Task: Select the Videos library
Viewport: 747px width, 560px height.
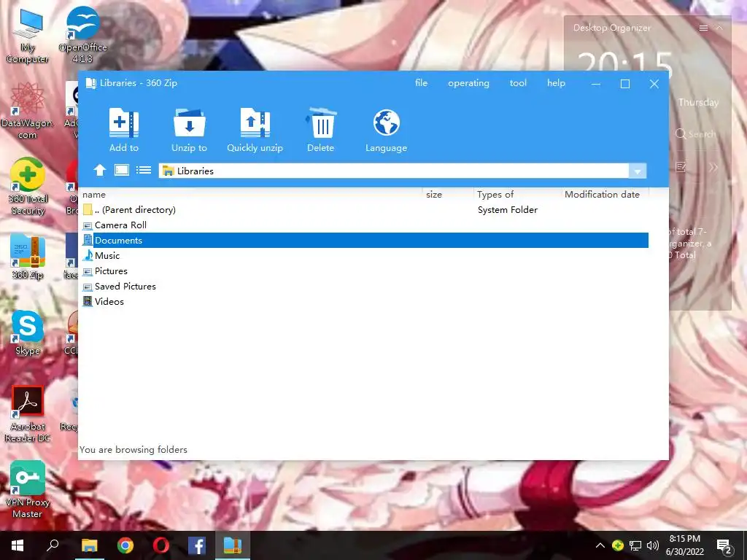Action: [x=365, y=301]
